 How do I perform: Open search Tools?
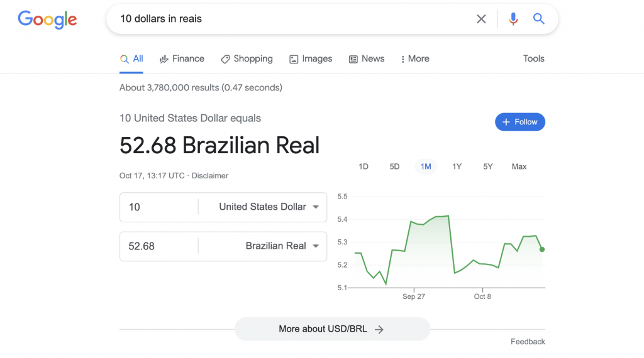tap(533, 58)
